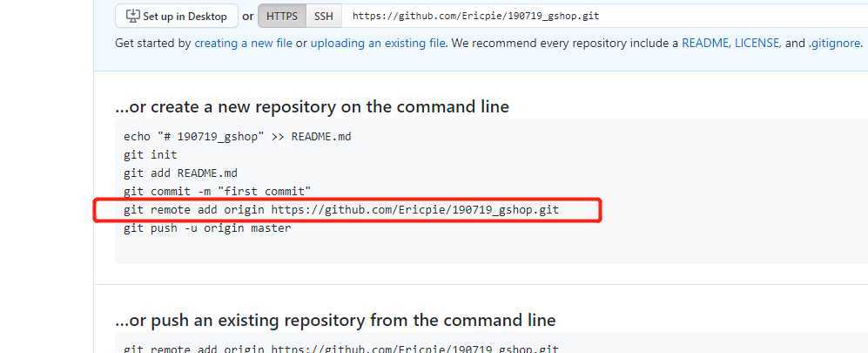
Task: Click the echo README.md command line
Action: tap(238, 136)
